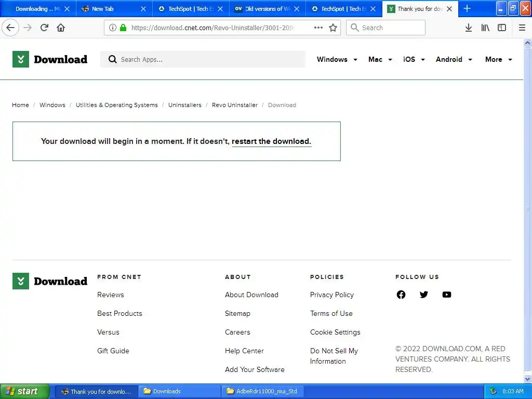
Task: Expand the Mac category dropdown
Action: pyautogui.click(x=380, y=59)
